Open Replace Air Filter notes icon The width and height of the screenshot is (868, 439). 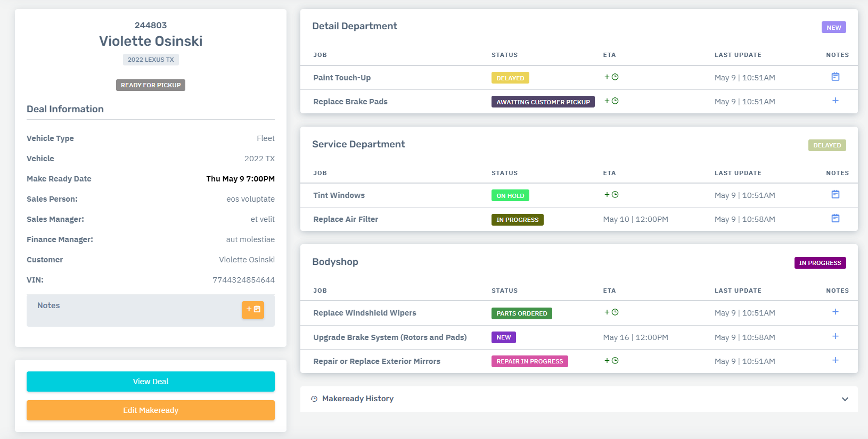click(835, 219)
